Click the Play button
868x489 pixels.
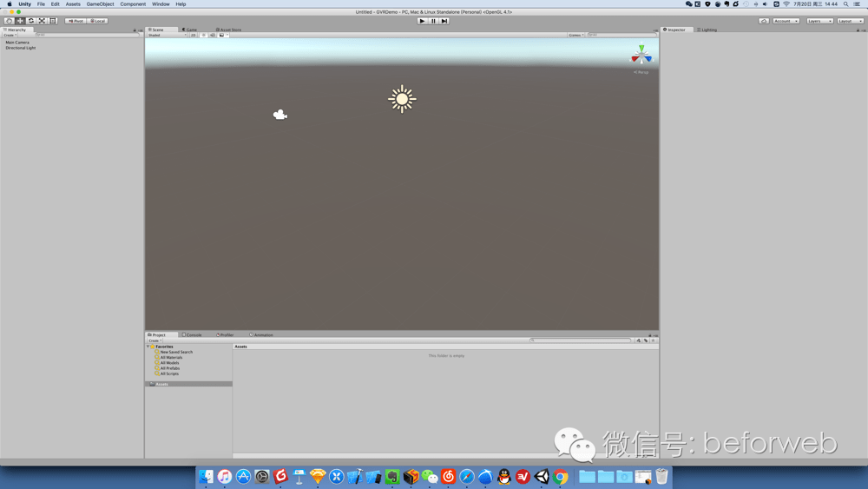coord(423,21)
